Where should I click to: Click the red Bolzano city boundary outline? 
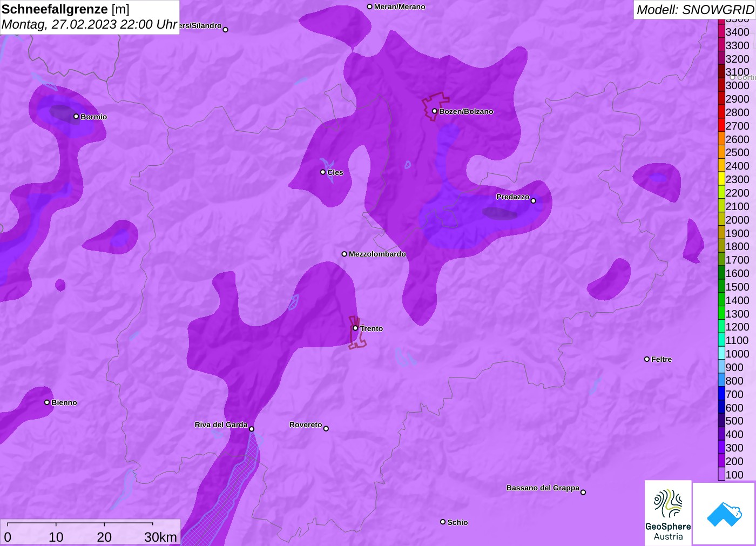pyautogui.click(x=435, y=106)
